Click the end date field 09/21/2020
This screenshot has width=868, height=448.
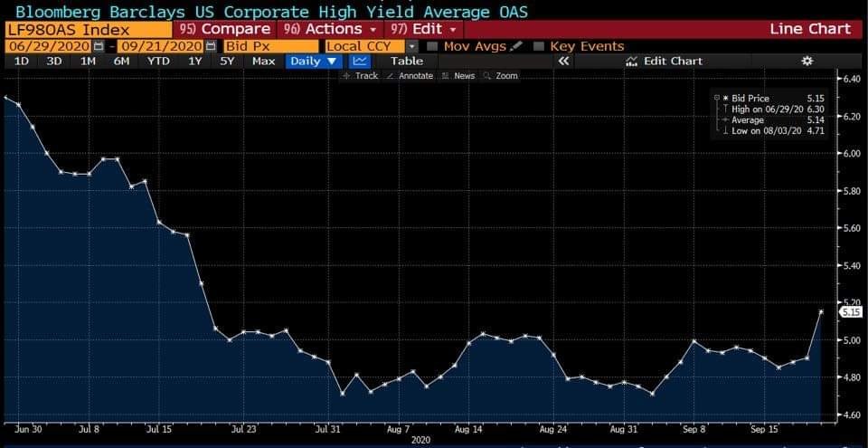coord(161,46)
